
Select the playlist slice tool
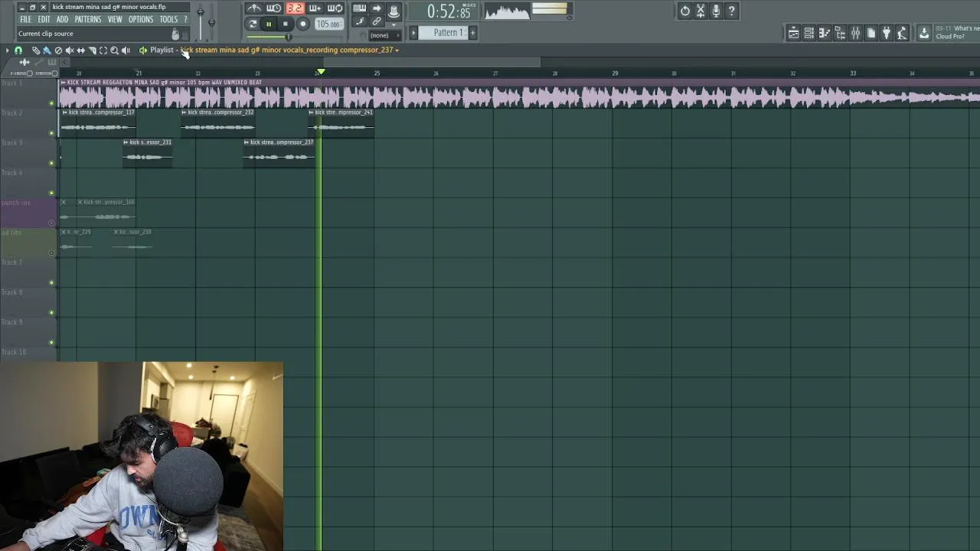(92, 51)
